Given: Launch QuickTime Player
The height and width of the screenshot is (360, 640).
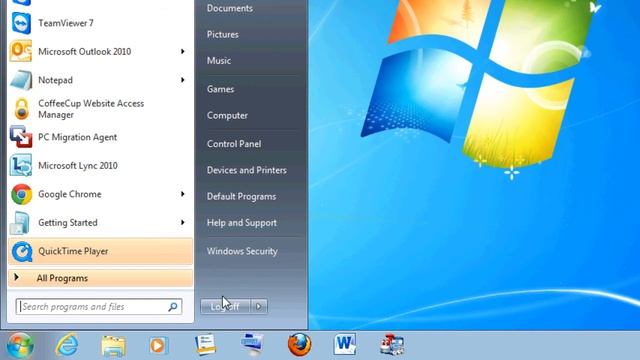Looking at the screenshot, I should coord(100,251).
